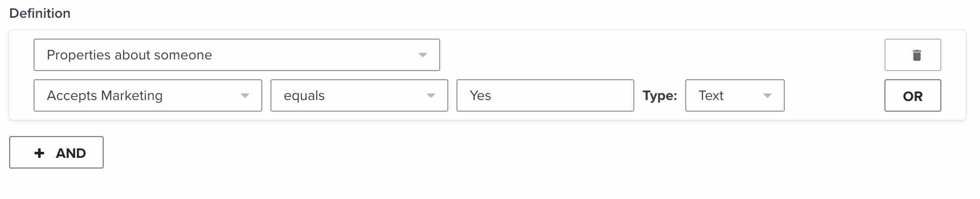Viewport: 980px width, 199px height.
Task: Click the arrow on Properties about someone dropdown
Action: pyautogui.click(x=422, y=55)
